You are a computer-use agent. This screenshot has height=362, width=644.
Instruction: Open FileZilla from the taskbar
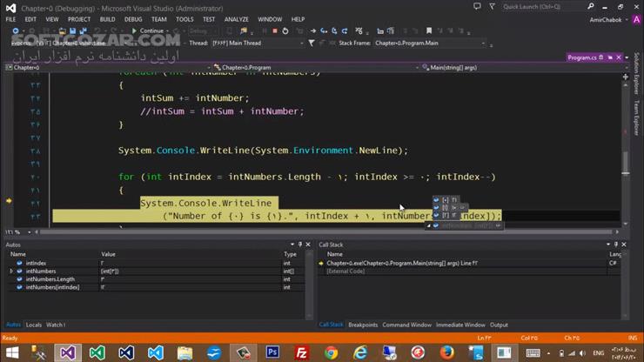click(301, 352)
